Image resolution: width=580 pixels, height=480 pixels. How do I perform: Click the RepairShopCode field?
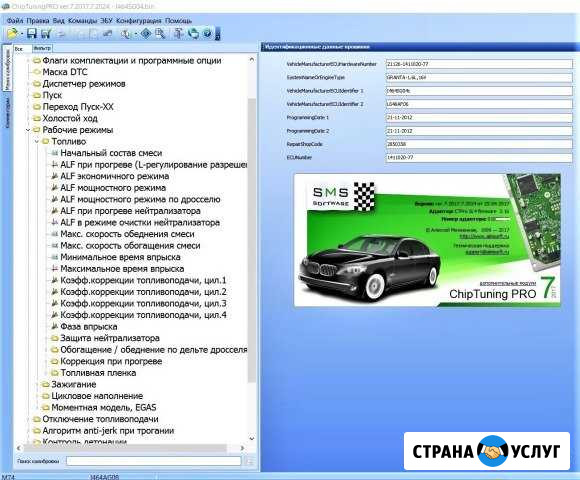coord(479,144)
